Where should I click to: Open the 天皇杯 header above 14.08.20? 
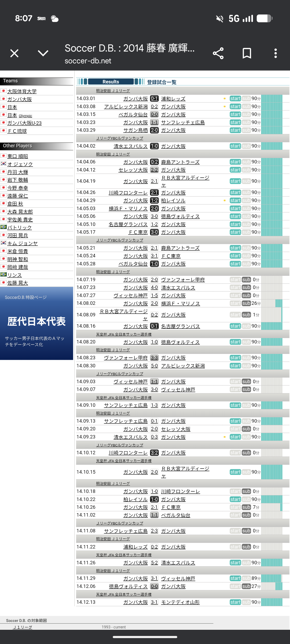point(124,334)
